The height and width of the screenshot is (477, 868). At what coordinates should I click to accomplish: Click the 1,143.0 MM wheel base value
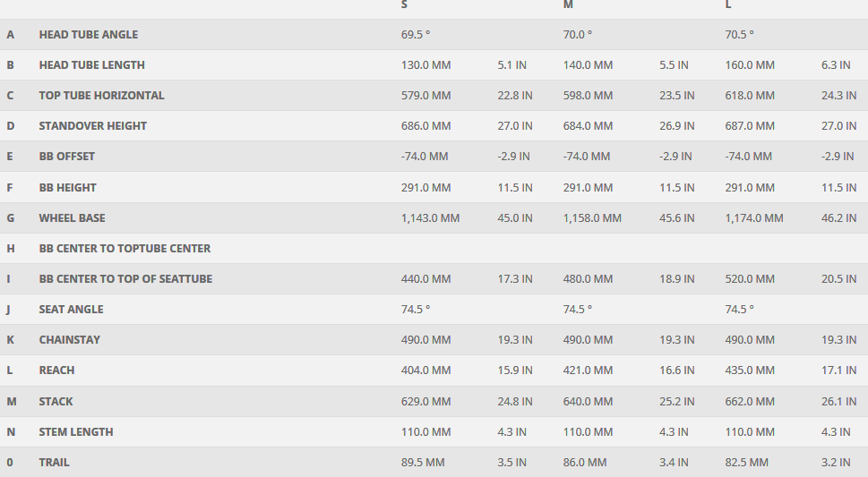(x=430, y=217)
